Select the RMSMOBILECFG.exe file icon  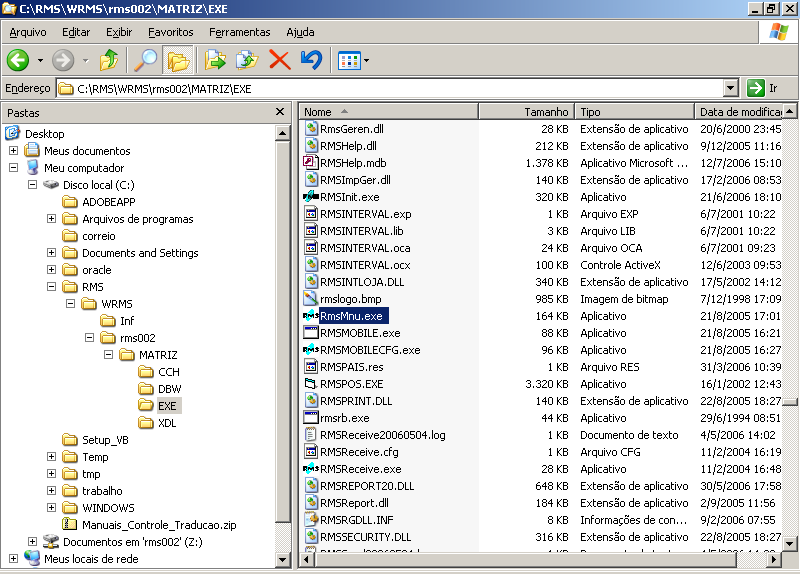(x=311, y=350)
